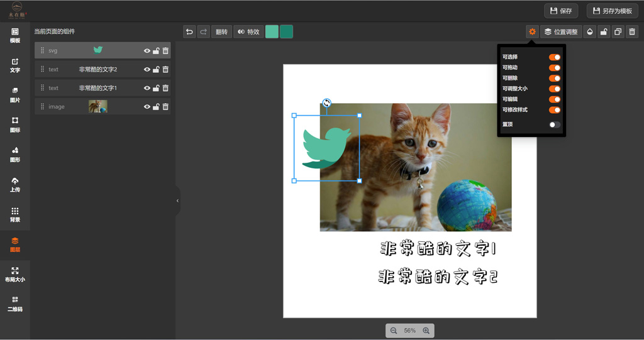Lock the 非常酷的文字2 layer

(156, 69)
